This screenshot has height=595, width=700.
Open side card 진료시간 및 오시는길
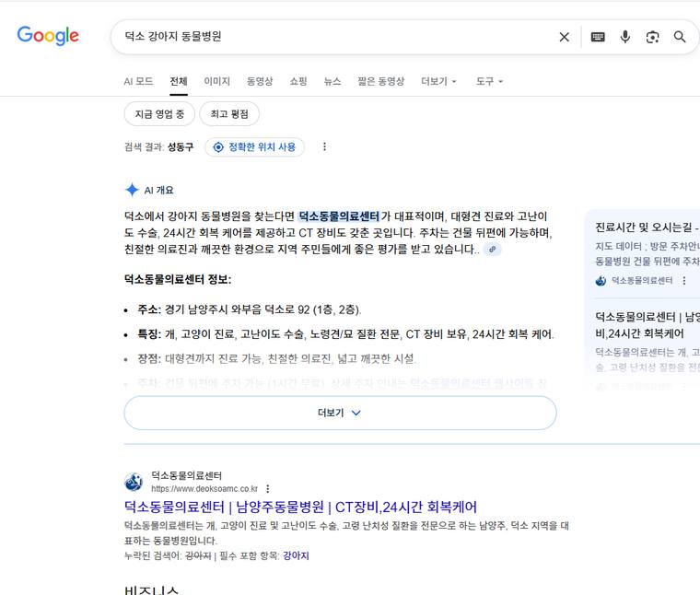pyautogui.click(x=647, y=227)
